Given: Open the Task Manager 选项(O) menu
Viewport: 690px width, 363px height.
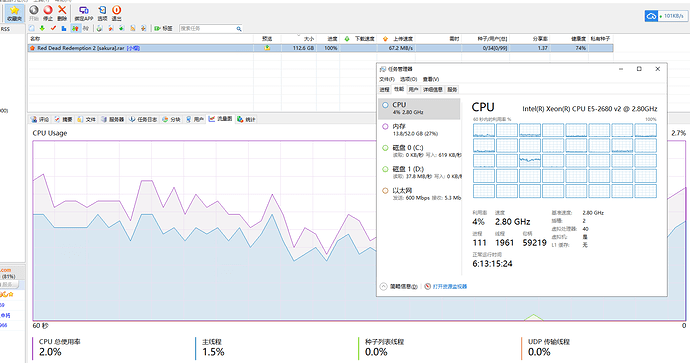Looking at the screenshot, I should click(408, 79).
